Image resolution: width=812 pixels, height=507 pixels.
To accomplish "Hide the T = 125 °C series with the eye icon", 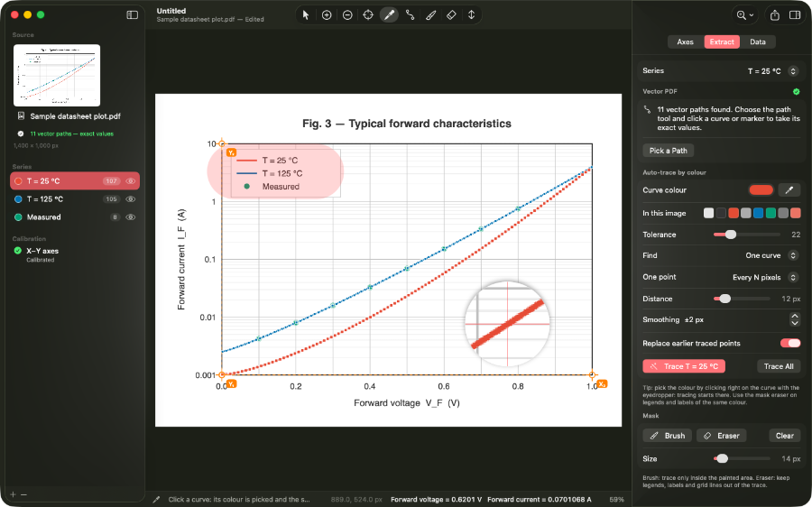I will (x=131, y=199).
